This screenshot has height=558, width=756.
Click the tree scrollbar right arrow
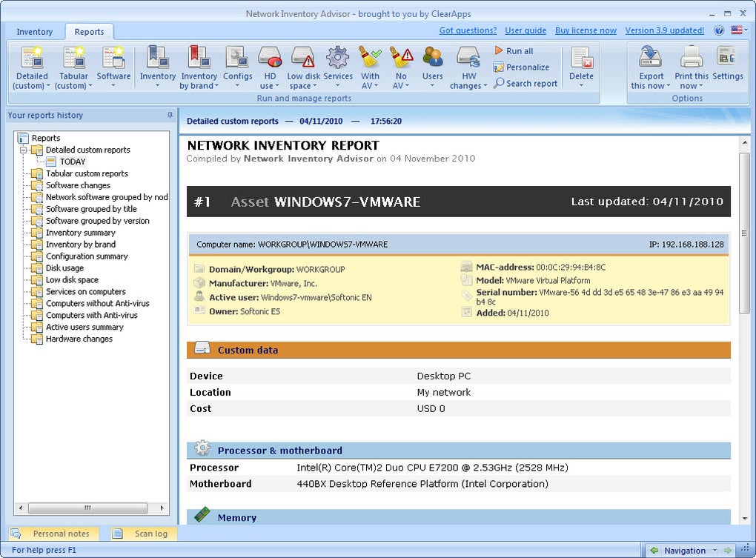point(162,508)
